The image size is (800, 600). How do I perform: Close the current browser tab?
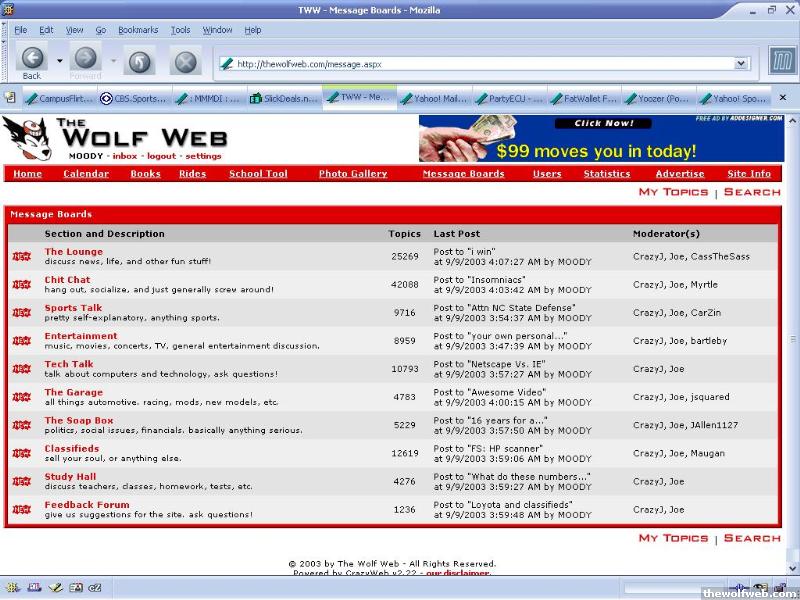click(782, 98)
